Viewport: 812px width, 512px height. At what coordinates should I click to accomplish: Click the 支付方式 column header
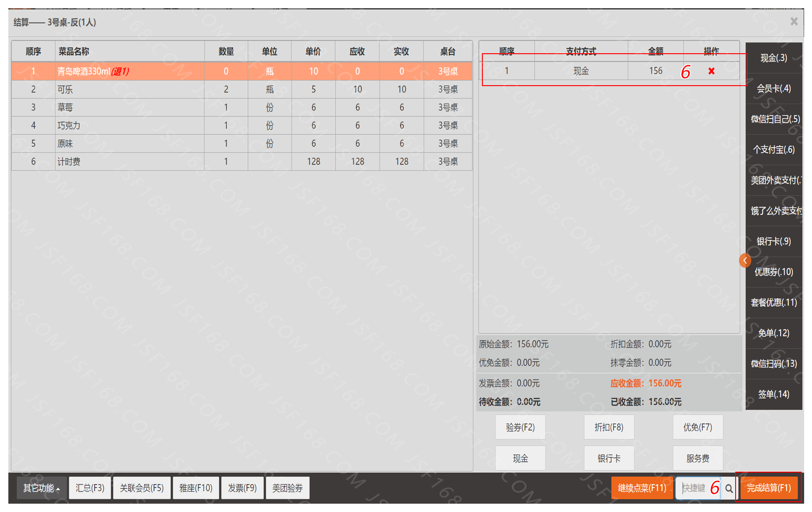pos(581,51)
